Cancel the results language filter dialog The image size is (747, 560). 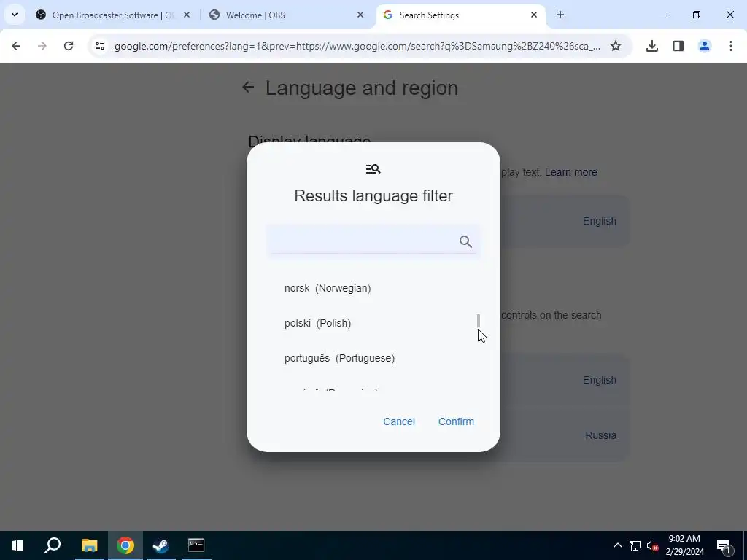pos(399,421)
